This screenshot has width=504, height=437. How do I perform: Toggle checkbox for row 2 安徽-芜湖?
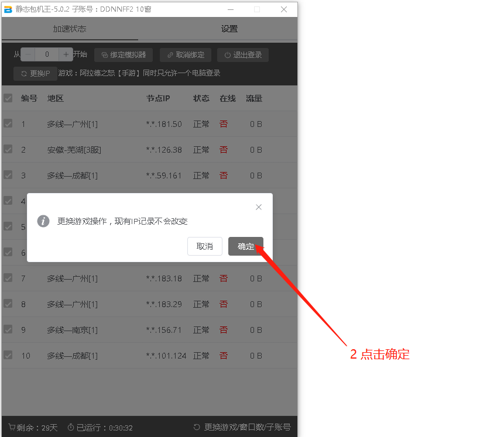[8, 149]
